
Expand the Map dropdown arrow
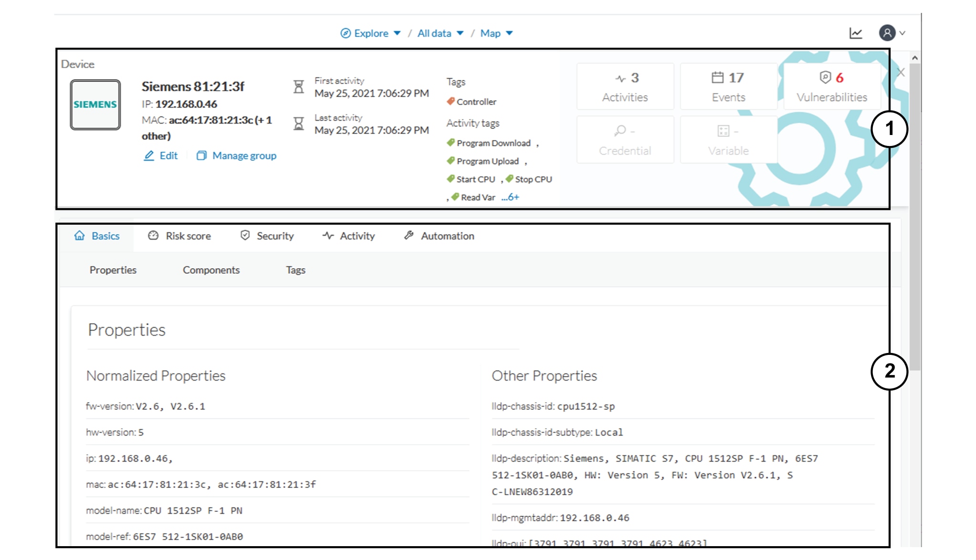[x=509, y=33]
